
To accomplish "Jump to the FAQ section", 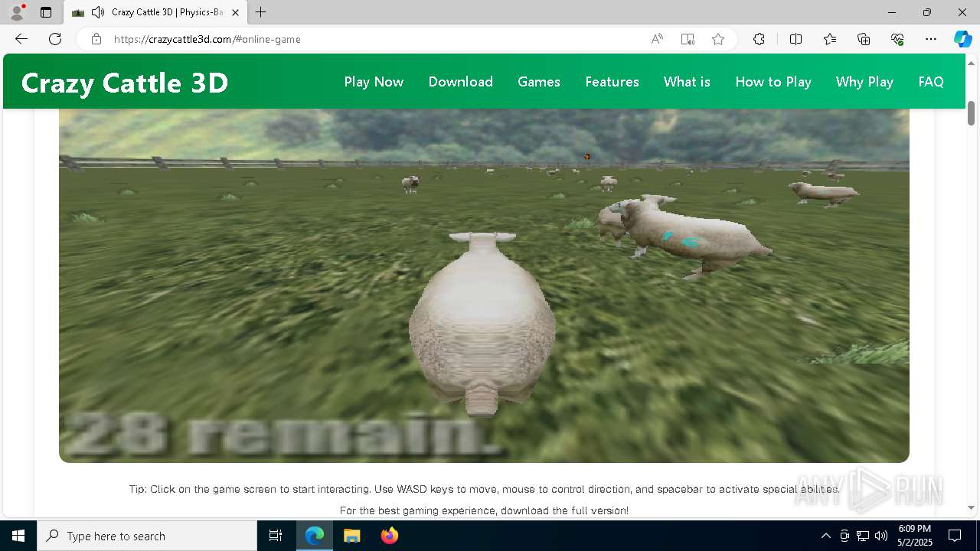I will pos(931,82).
